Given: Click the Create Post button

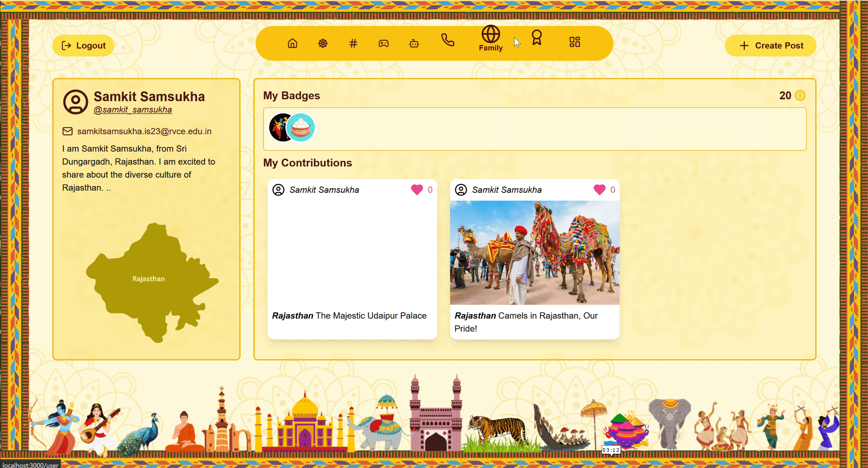Looking at the screenshot, I should 770,45.
